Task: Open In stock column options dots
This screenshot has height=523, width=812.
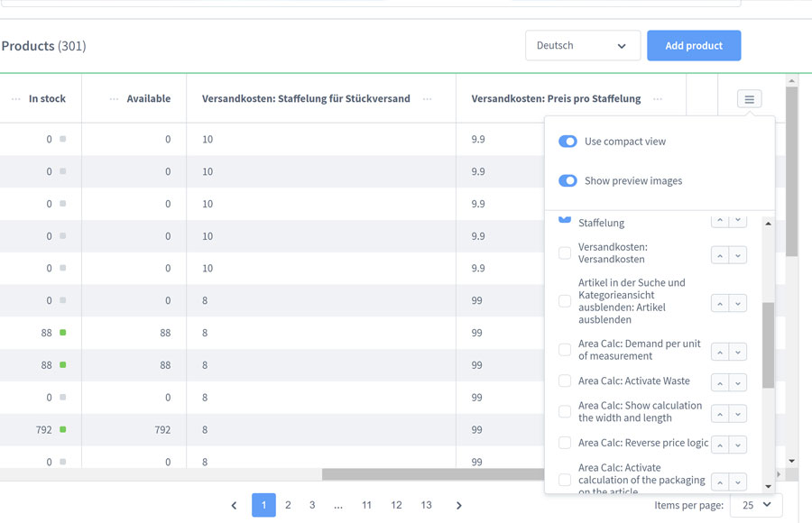Action: 16,99
